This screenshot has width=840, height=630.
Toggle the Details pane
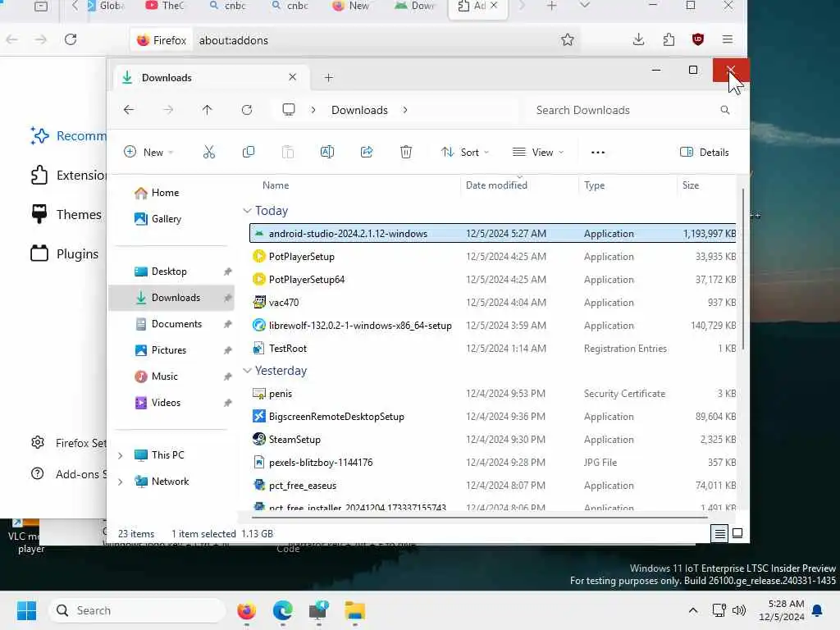[x=705, y=152]
